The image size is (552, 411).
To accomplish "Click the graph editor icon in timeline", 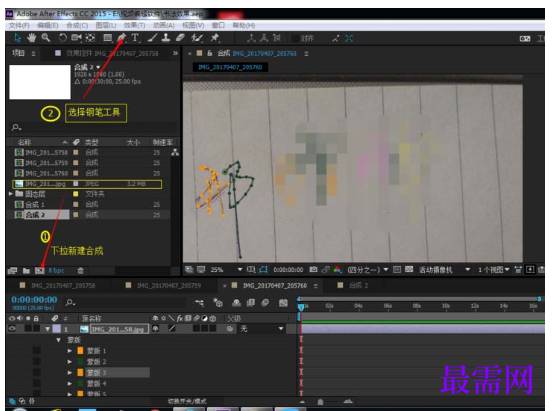I will [x=283, y=303].
